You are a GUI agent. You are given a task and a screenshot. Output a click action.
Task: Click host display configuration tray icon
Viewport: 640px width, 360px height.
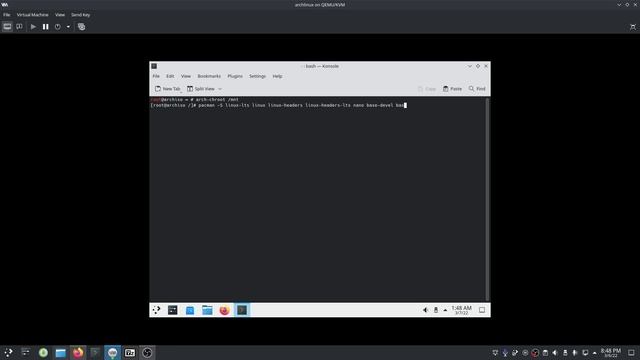[585, 353]
